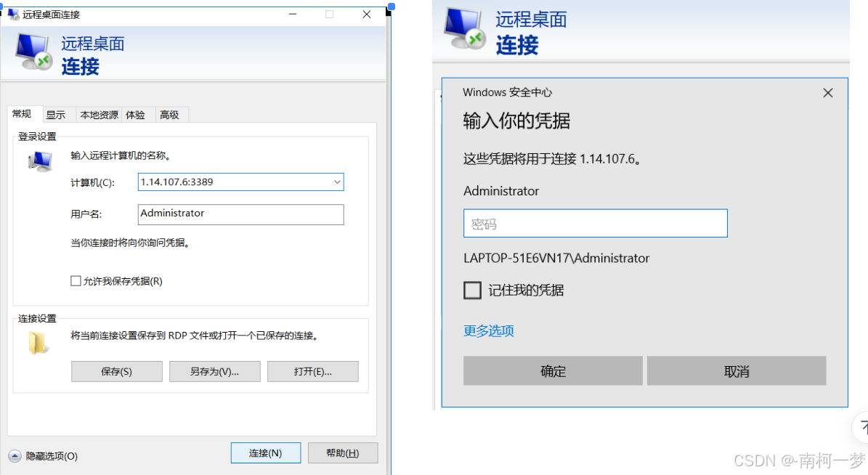Click the Remote Desktop banner logo in left window
The width and height of the screenshot is (868, 475).
(x=33, y=52)
